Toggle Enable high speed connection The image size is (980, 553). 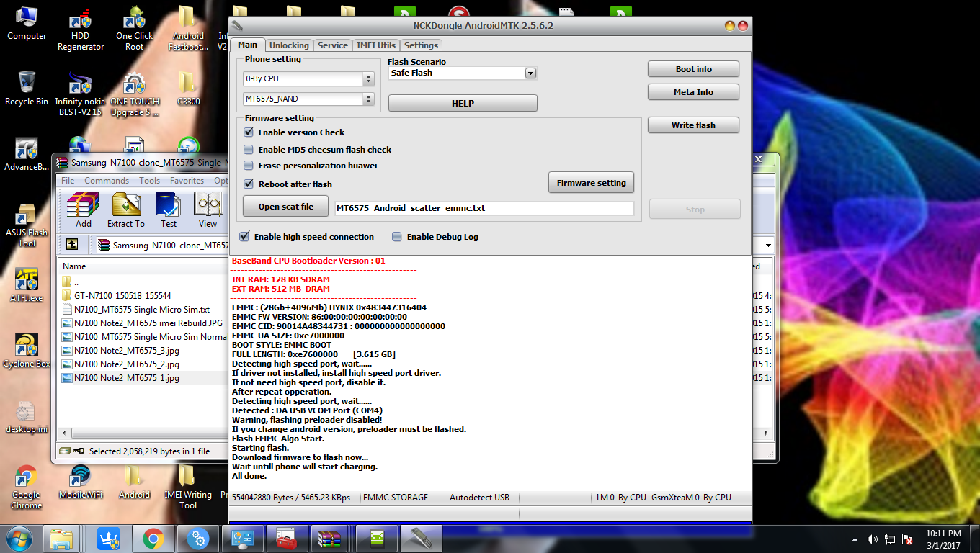244,237
